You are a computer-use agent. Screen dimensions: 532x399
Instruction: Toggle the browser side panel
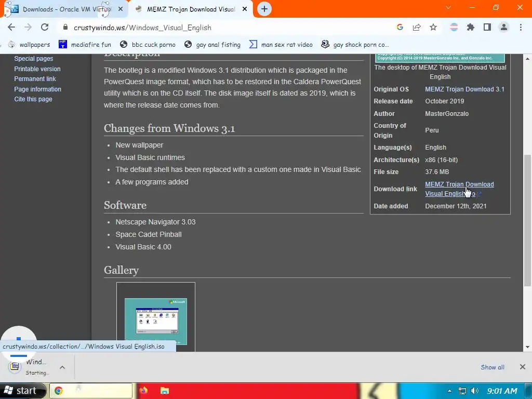487,27
